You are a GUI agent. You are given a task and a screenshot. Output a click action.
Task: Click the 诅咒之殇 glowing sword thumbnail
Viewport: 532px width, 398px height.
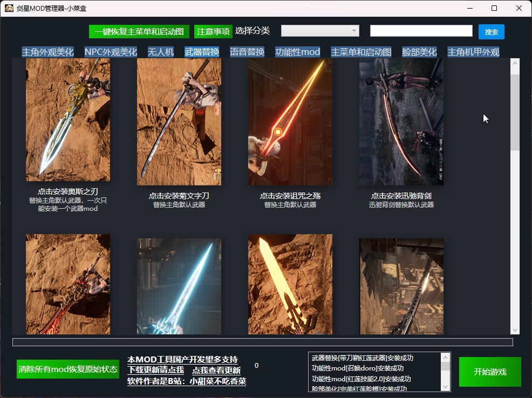click(290, 122)
